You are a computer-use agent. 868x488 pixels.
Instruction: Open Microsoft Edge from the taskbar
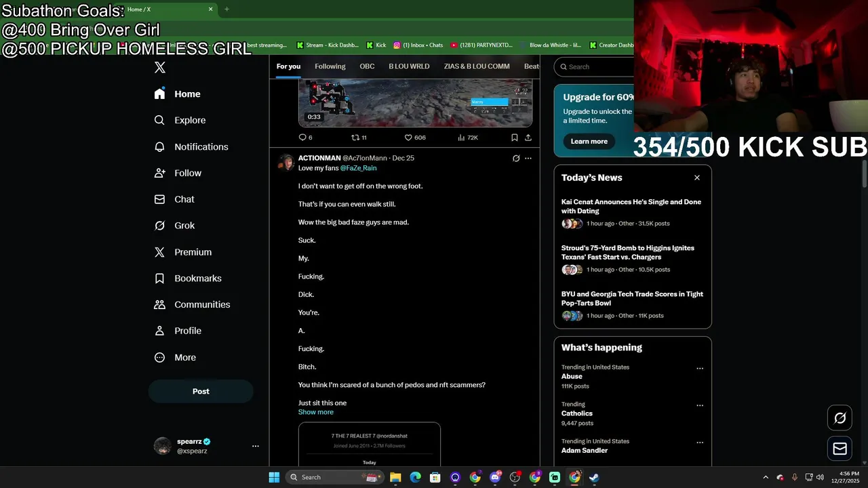point(415,477)
